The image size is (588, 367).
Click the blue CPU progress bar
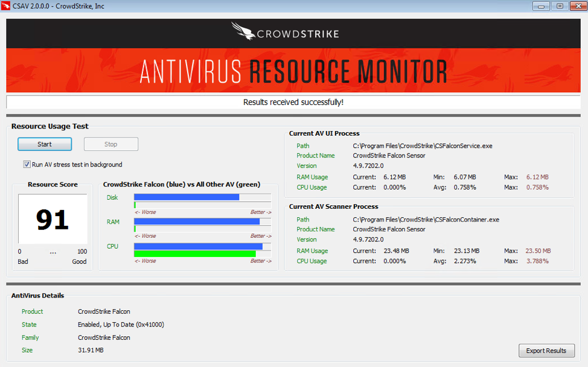click(x=198, y=246)
